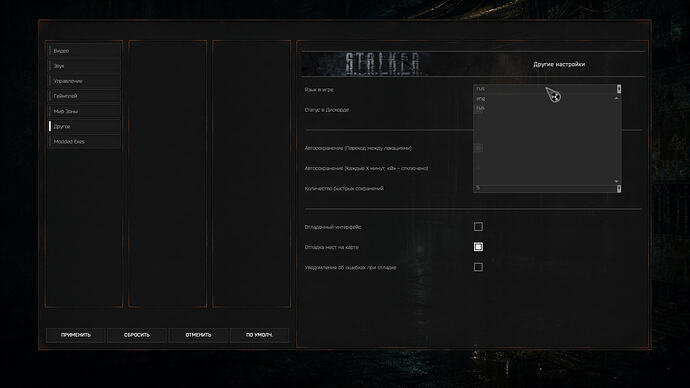Click the Количество быстрых сохранений label
The image size is (690, 388).
[x=344, y=188]
